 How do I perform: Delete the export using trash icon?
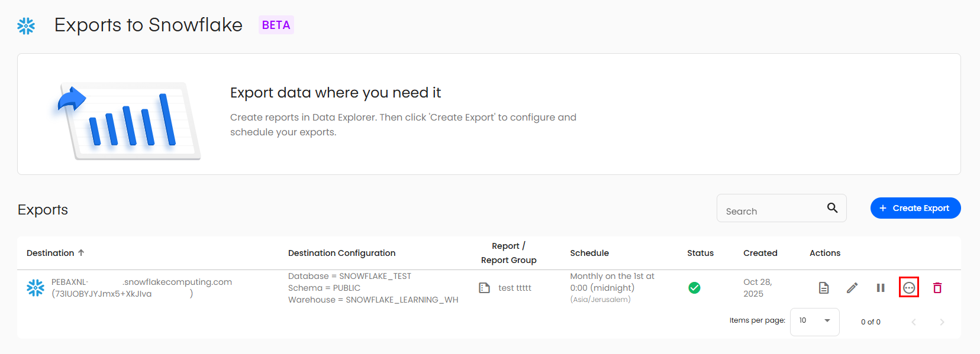coord(937,288)
